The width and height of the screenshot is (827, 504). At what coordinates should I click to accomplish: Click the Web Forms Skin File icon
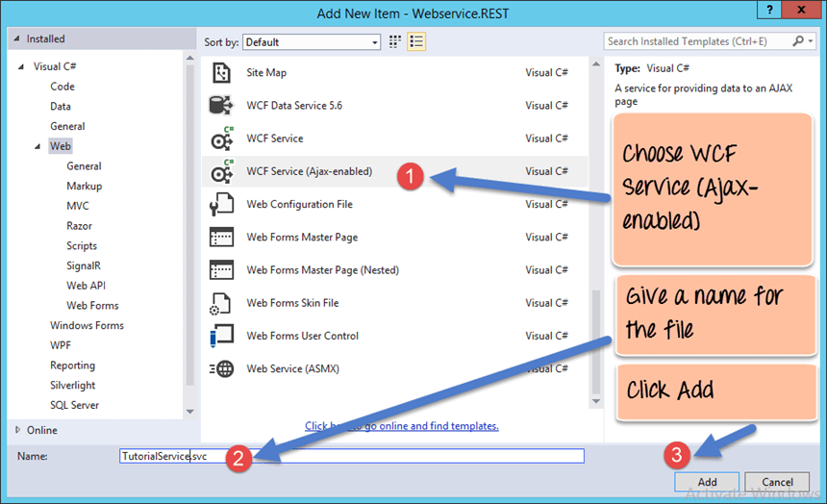221,303
